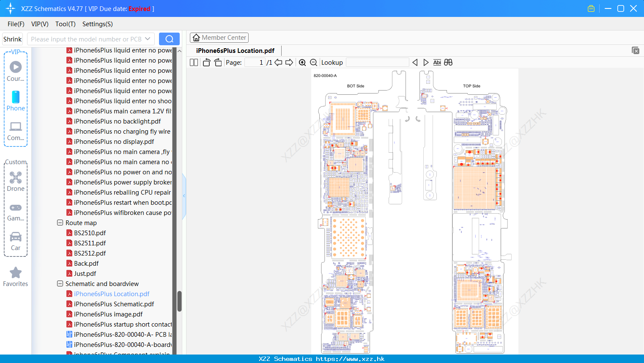Zoom in on the PDF page
The width and height of the screenshot is (644, 363).
point(302,63)
